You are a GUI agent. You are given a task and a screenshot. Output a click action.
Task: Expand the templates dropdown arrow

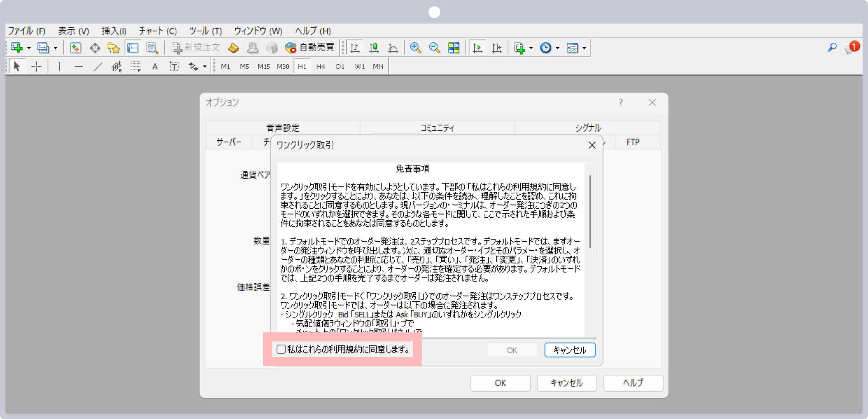click(584, 48)
